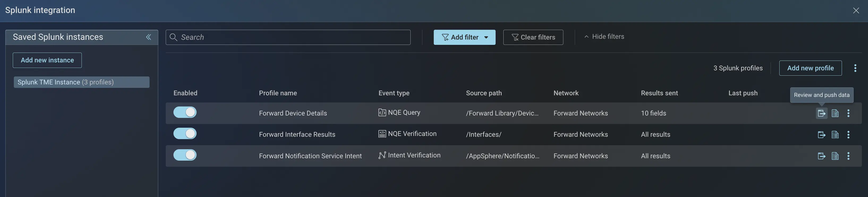The height and width of the screenshot is (197, 868).
Task: Open document icon for Forward Interface Results
Action: click(x=835, y=135)
